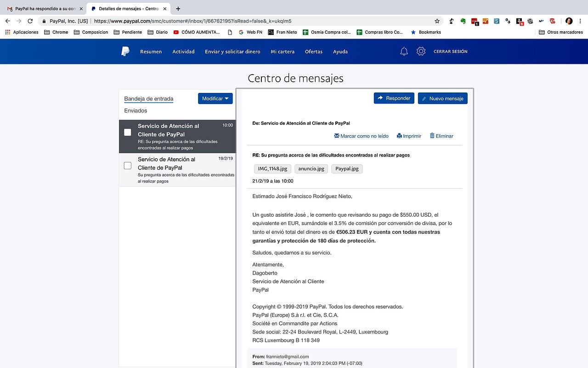Viewport: 588px width, 368px height.
Task: Click the down-arrows download extension icon
Action: pyautogui.click(x=508, y=21)
